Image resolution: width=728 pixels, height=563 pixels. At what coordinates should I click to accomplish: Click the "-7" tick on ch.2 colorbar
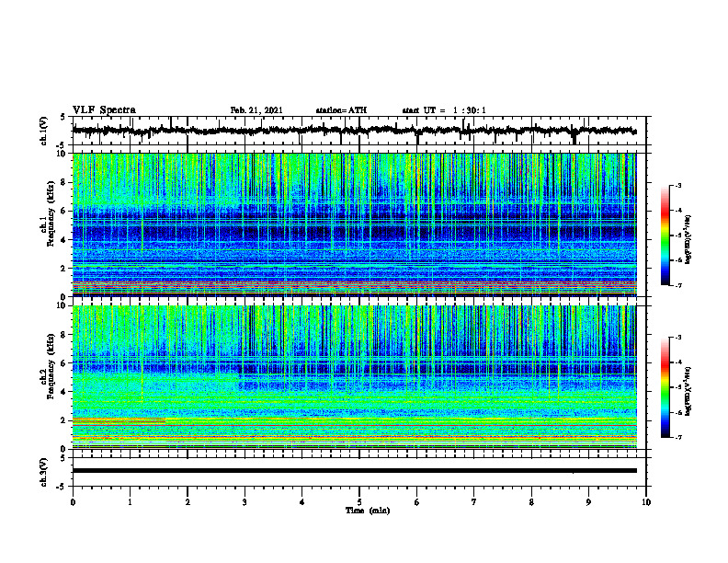[677, 437]
